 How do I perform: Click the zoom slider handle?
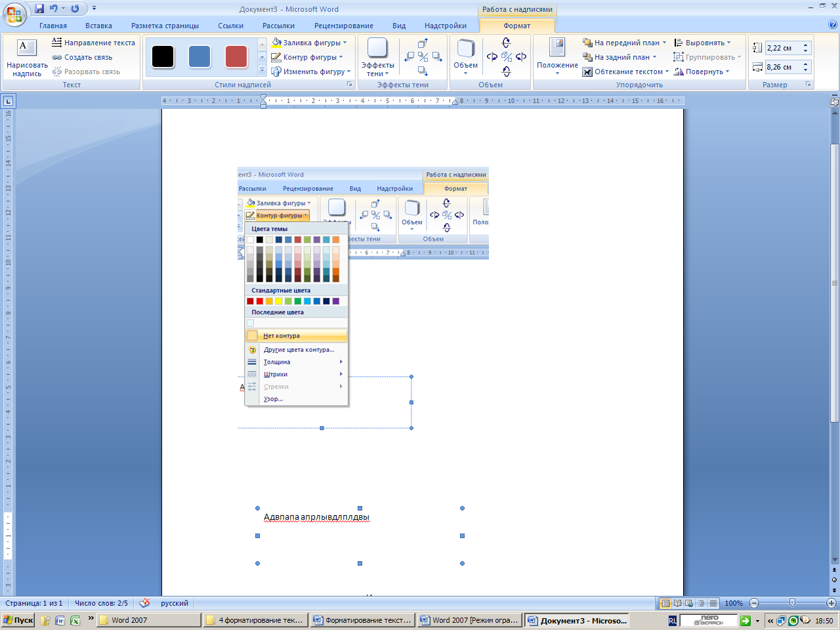pyautogui.click(x=793, y=602)
